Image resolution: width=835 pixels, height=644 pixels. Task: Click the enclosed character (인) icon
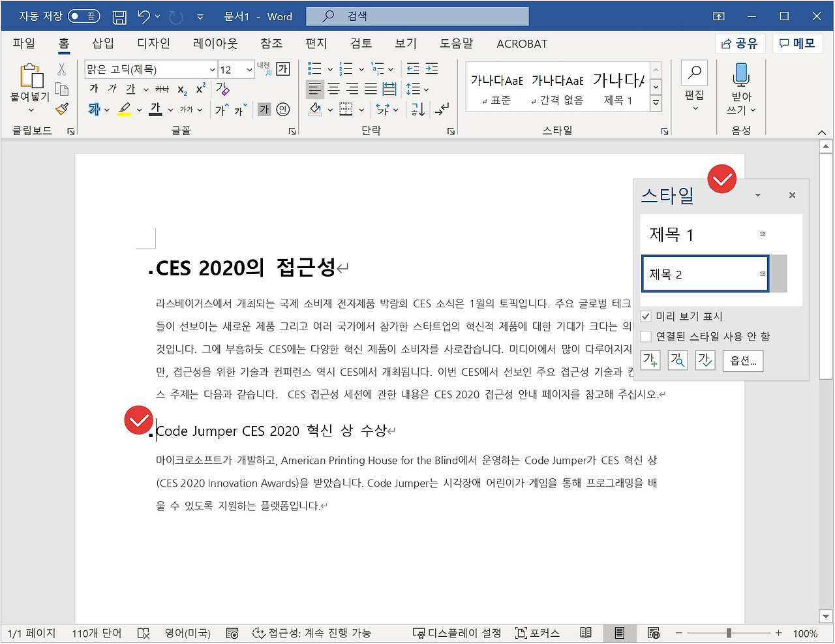(283, 110)
